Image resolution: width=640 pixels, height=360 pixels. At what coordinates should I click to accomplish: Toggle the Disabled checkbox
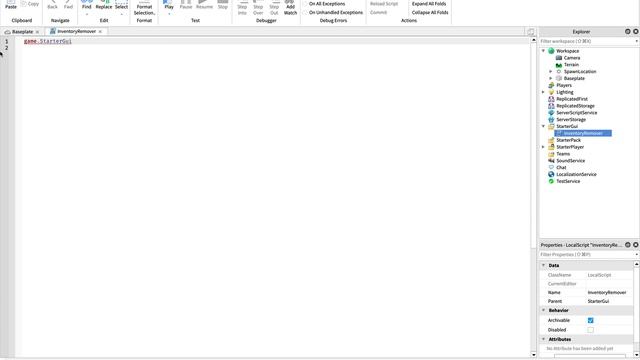(x=590, y=330)
